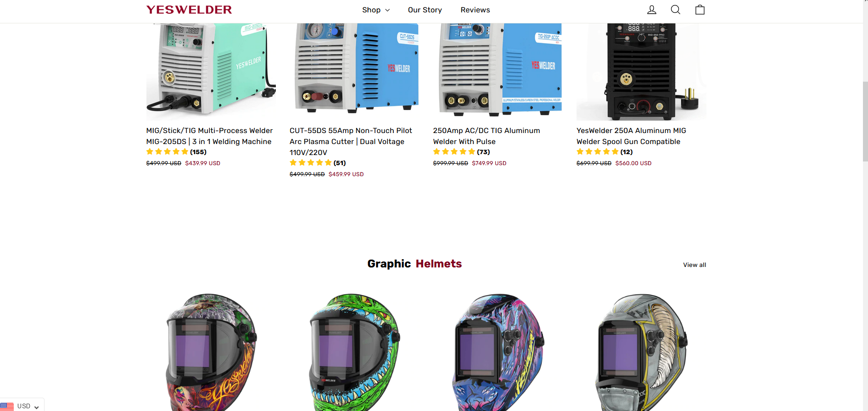Viewport: 868px width, 411px height.
Task: Click the YESWELDER logo
Action: (189, 10)
